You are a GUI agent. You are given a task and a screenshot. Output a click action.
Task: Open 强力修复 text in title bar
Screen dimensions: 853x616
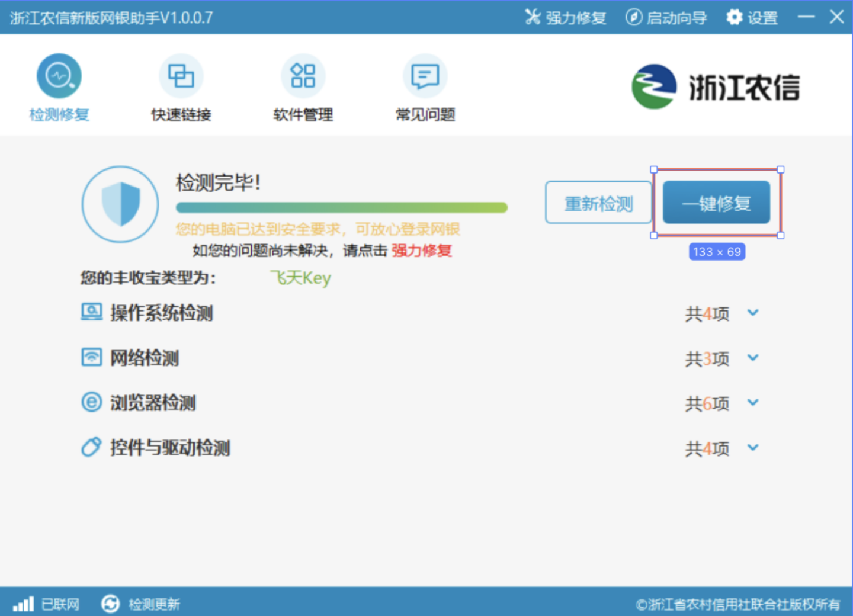[576, 18]
